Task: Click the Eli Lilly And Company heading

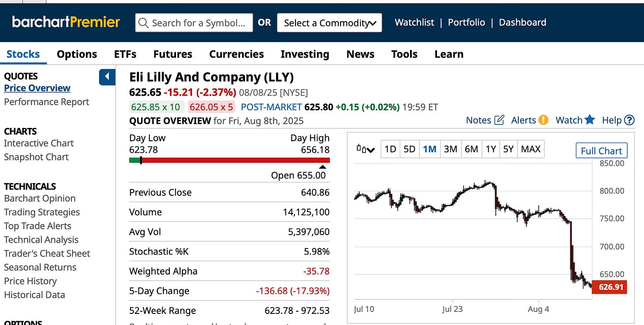Action: (211, 77)
